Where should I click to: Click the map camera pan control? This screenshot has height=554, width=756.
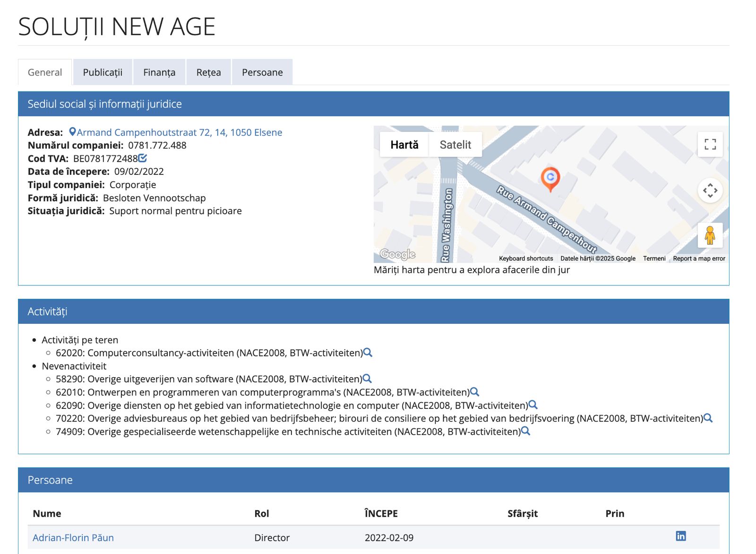[710, 190]
